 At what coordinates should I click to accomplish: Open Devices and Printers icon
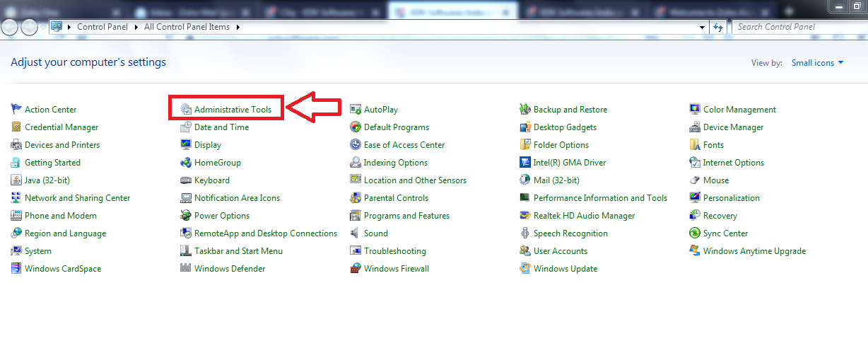[17, 144]
